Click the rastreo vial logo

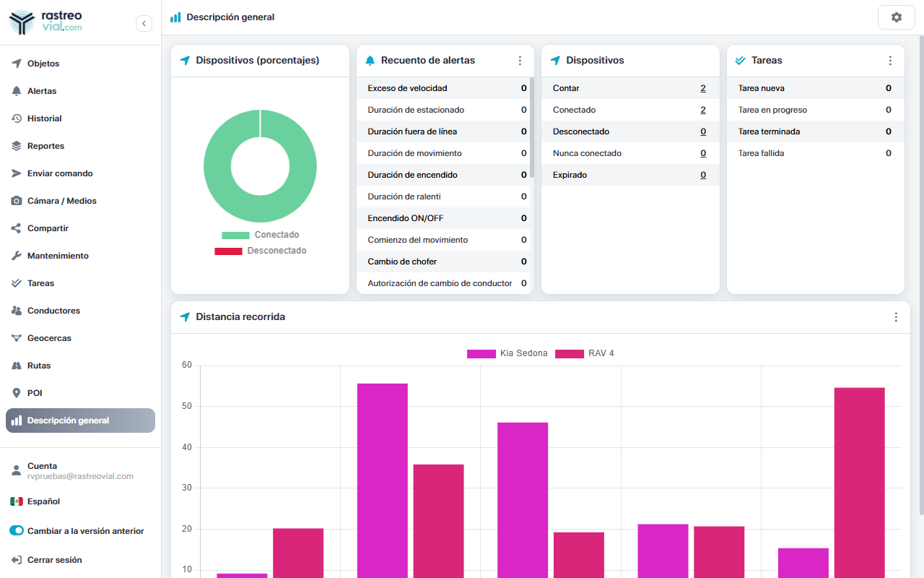[x=46, y=22]
